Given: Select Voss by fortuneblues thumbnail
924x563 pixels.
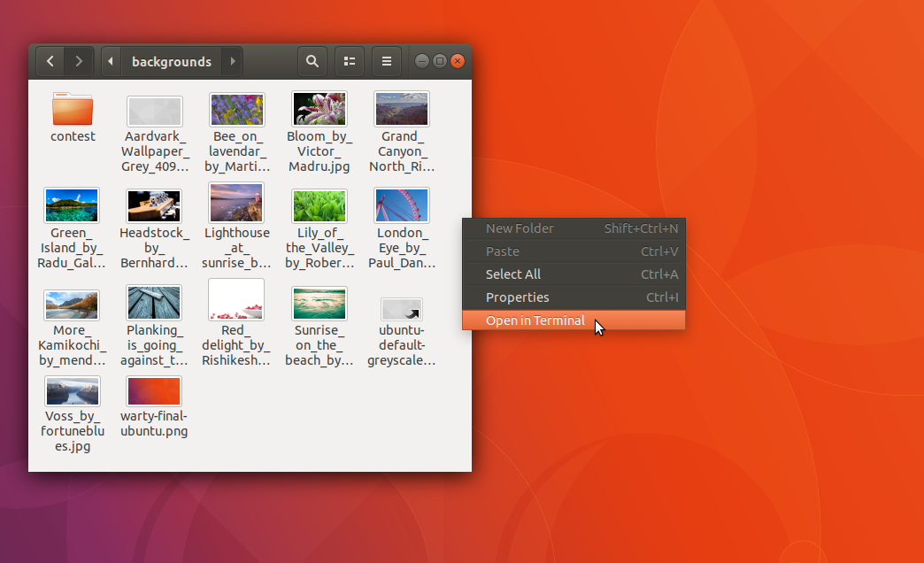Looking at the screenshot, I should pyautogui.click(x=73, y=391).
